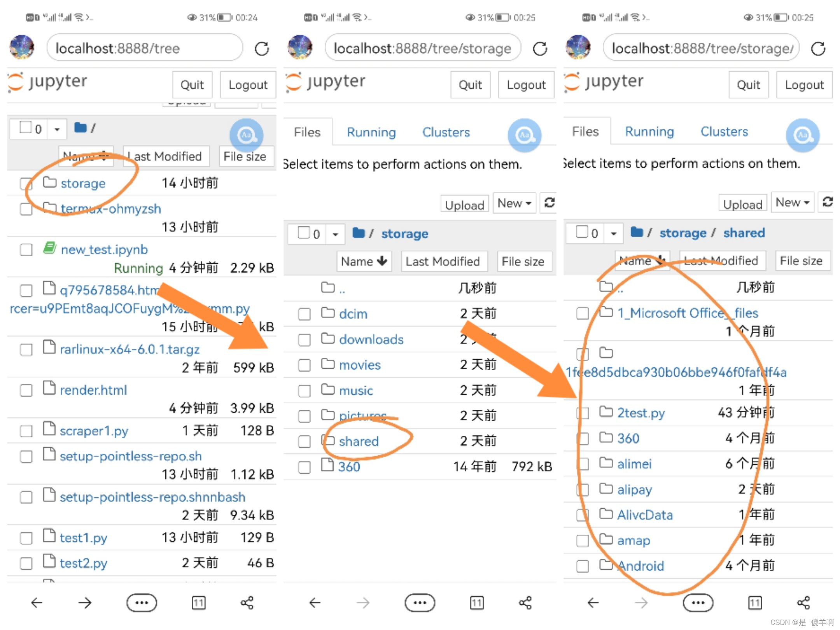Switch to Running tab in middle panel

pyautogui.click(x=371, y=132)
